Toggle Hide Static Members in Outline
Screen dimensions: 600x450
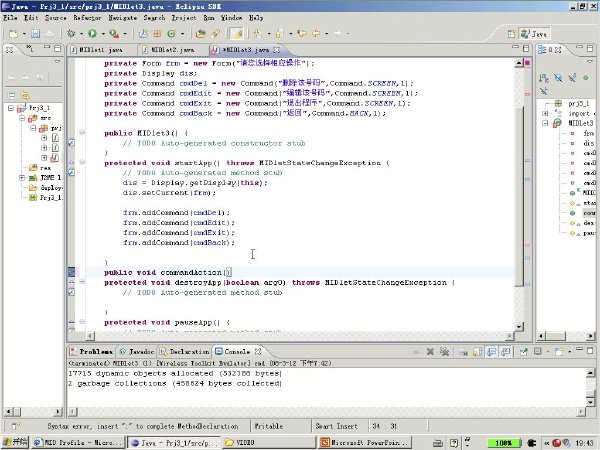tap(572, 78)
